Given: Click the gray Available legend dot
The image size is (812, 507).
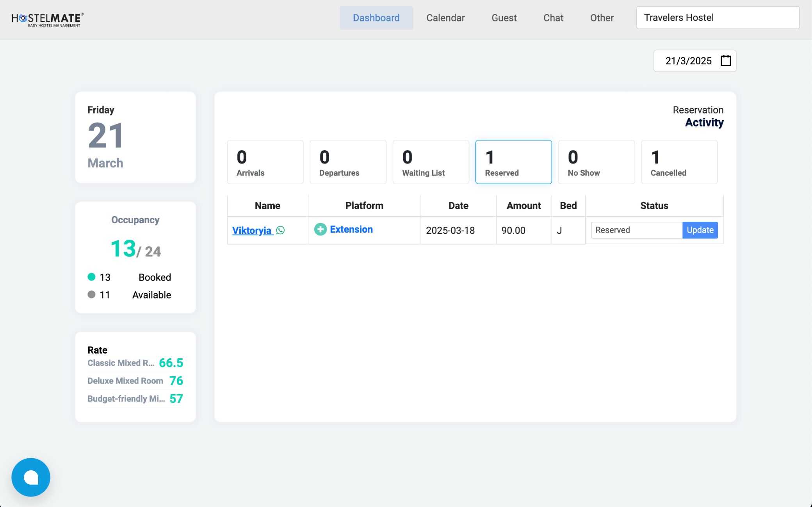Looking at the screenshot, I should [x=91, y=294].
